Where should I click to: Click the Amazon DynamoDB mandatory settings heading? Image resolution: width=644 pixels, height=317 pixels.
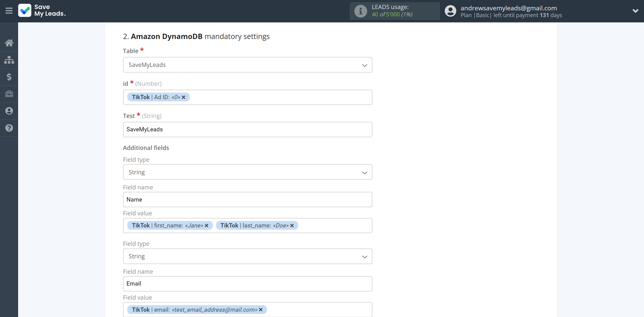tap(196, 36)
